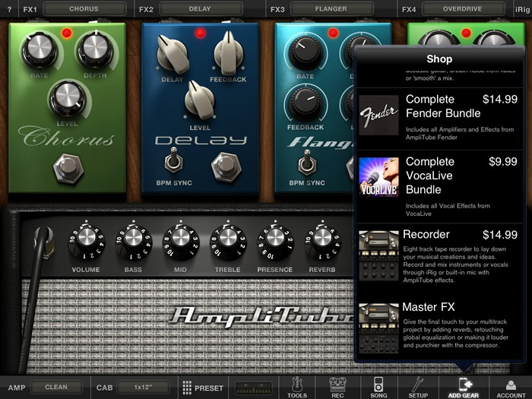532x399 pixels.
Task: Click the Overdrive pedal red LED
Action: (466, 33)
